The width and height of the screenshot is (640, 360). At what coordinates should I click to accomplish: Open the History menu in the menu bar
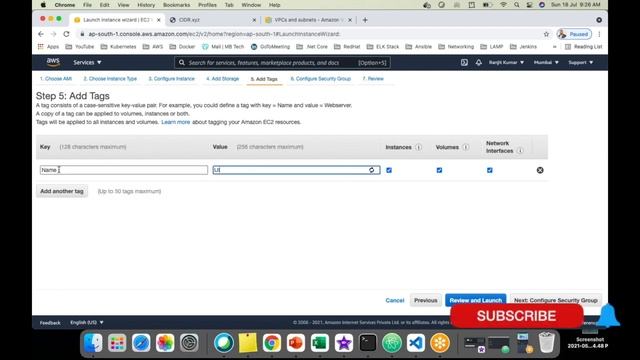(x=146, y=5)
